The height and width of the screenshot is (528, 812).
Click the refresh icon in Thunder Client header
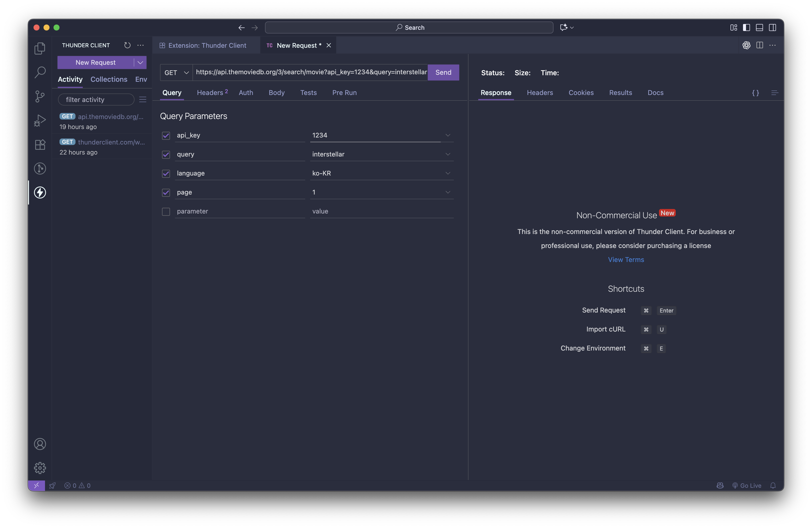127,45
